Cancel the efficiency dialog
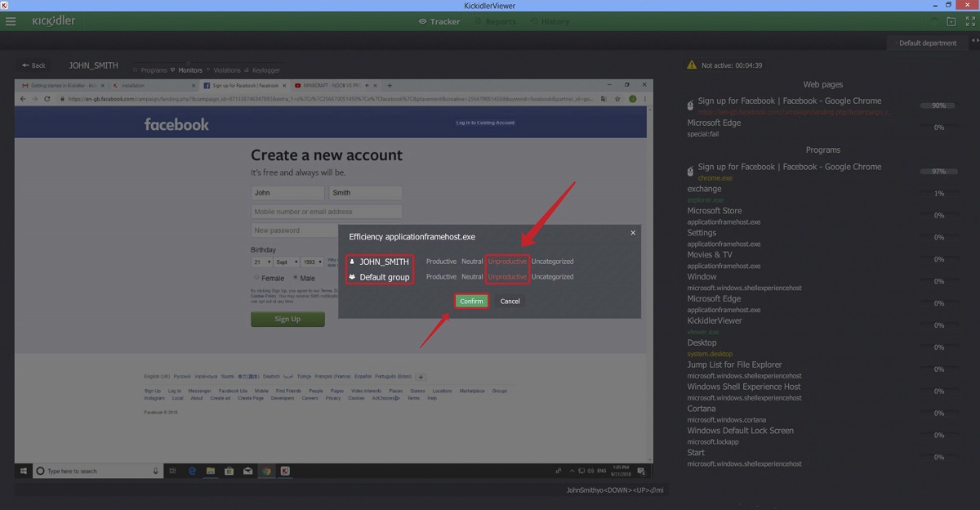Viewport: 980px width, 510px height. (x=510, y=302)
